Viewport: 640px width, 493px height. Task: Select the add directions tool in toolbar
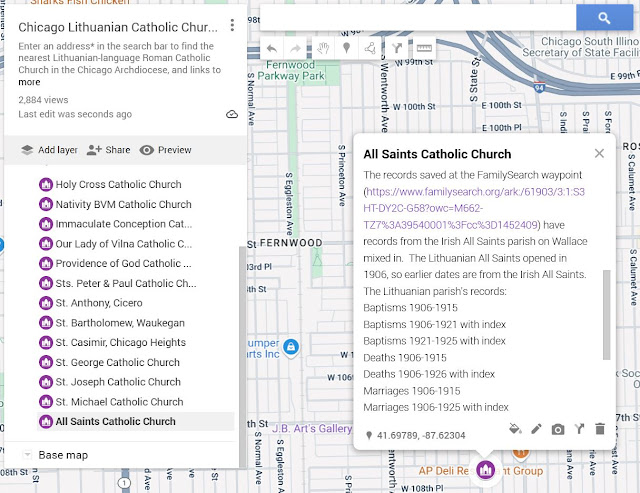pos(397,49)
